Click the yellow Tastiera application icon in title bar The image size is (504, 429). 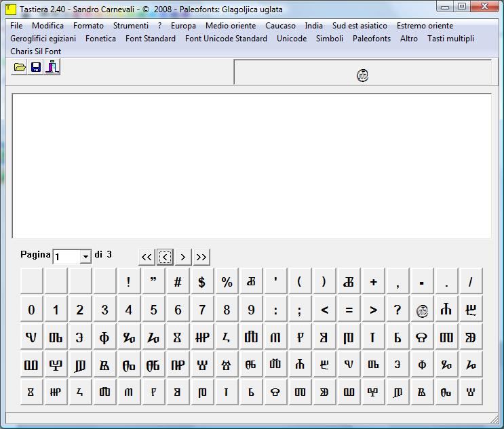tap(11, 9)
